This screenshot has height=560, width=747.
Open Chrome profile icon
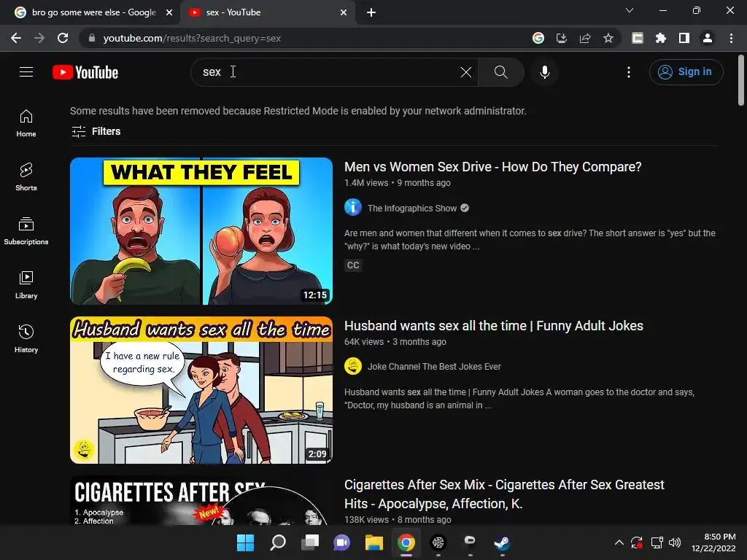708,38
